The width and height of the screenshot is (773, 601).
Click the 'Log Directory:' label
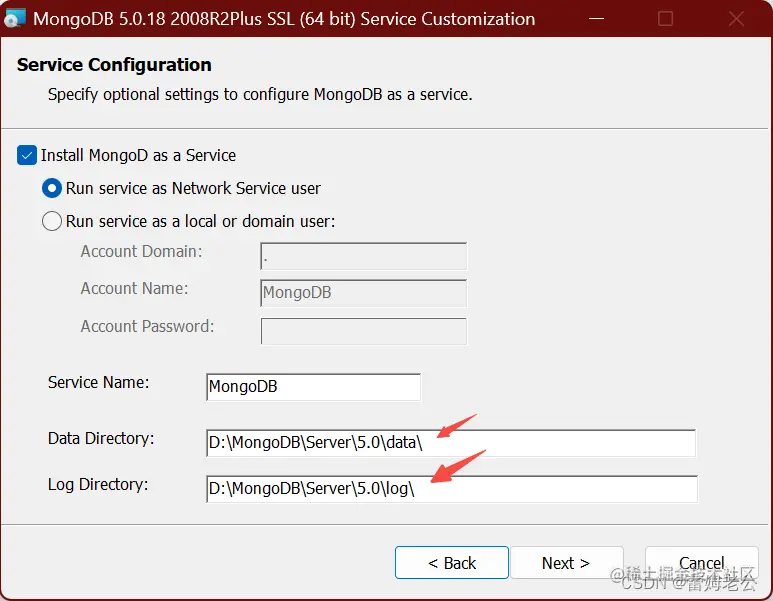point(98,485)
